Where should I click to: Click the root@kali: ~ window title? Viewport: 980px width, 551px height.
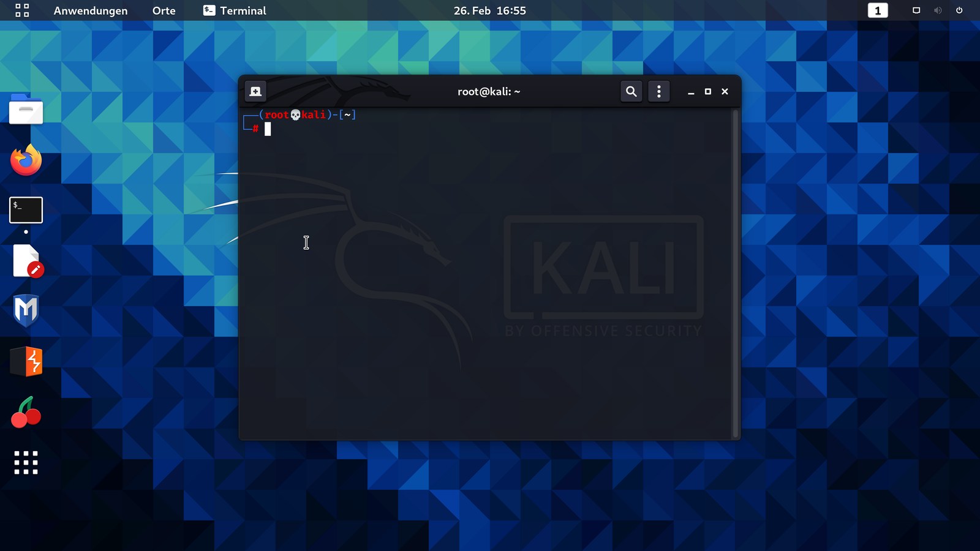click(x=489, y=92)
